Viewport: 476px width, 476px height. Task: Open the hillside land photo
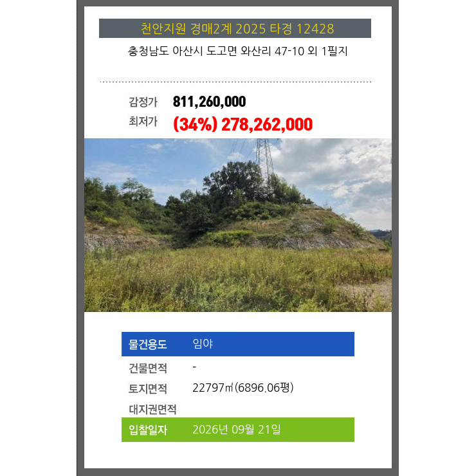(238, 225)
